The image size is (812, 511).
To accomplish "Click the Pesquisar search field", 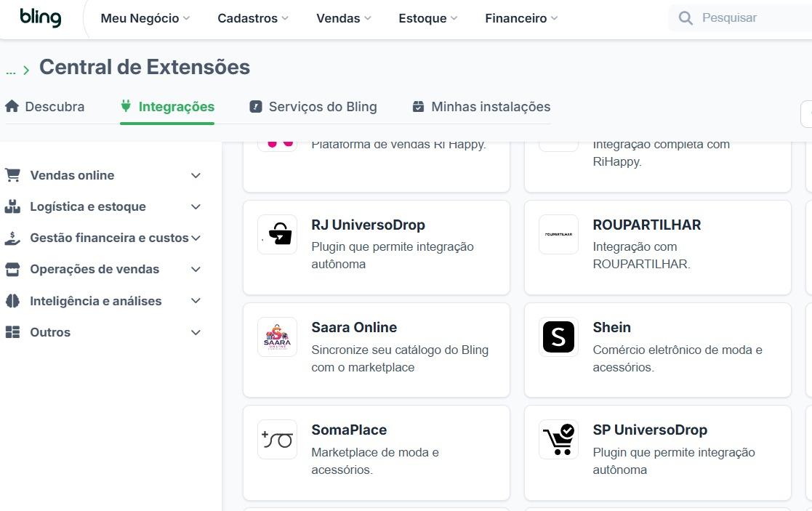I will coord(741,18).
